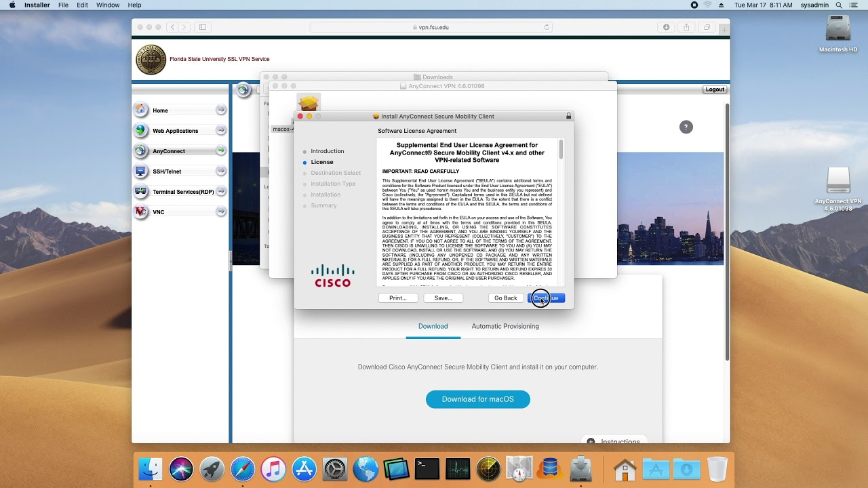Open Finder from the Dock
Viewport: 868px width, 488px height.
click(151, 469)
